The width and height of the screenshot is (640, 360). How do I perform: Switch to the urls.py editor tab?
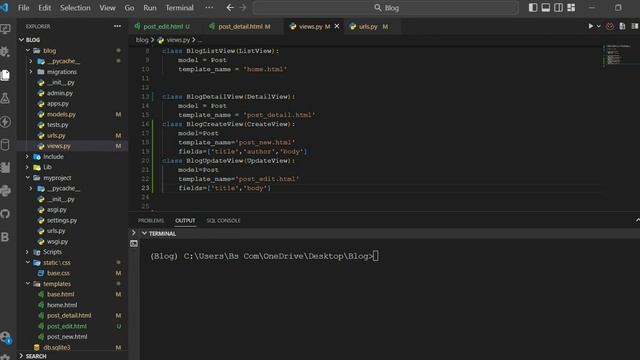(371, 27)
